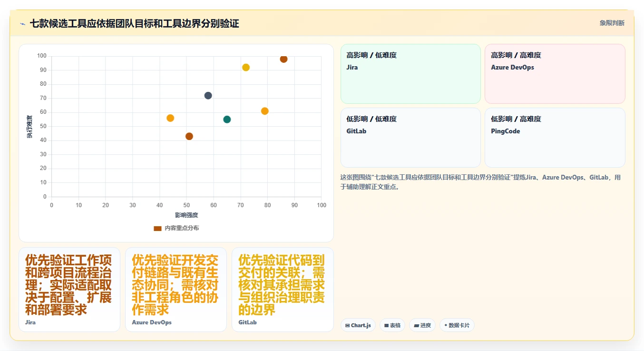Image resolution: width=644 pixels, height=351 pixels.
Task: Click the Azure DevOps summary card
Action: pyautogui.click(x=176, y=290)
